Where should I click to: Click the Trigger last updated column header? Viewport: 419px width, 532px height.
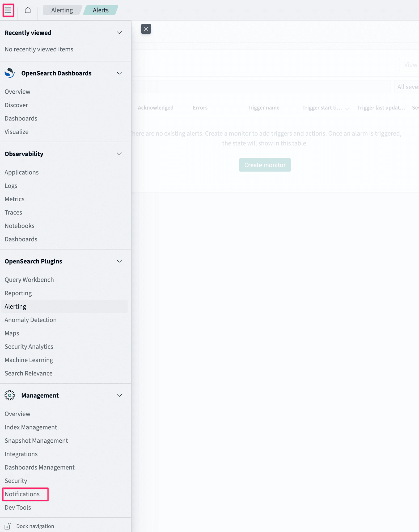click(x=381, y=108)
